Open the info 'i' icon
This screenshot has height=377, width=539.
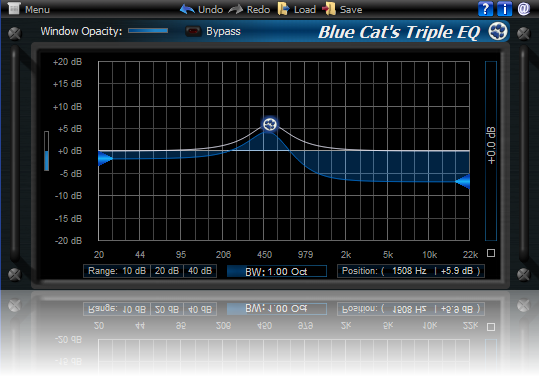[x=504, y=9]
